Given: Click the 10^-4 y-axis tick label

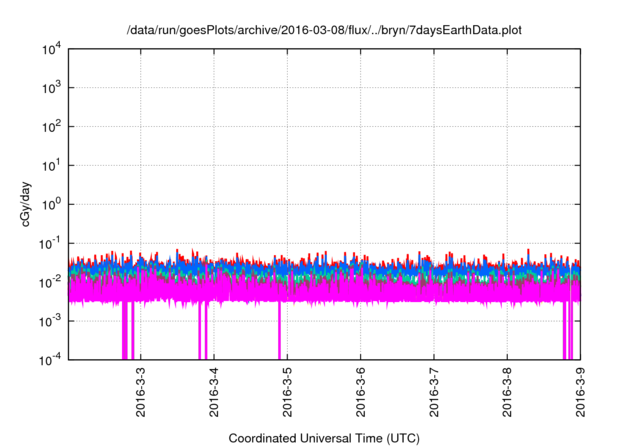Looking at the screenshot, I should click(x=50, y=360).
